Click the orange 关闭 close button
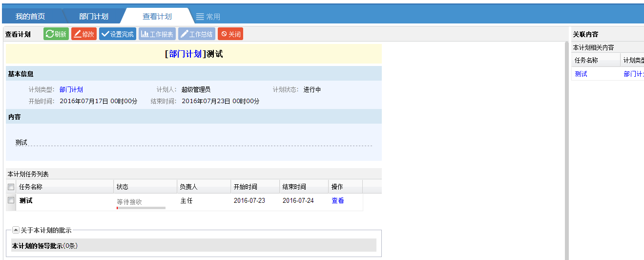The width and height of the screenshot is (644, 260). pyautogui.click(x=230, y=34)
